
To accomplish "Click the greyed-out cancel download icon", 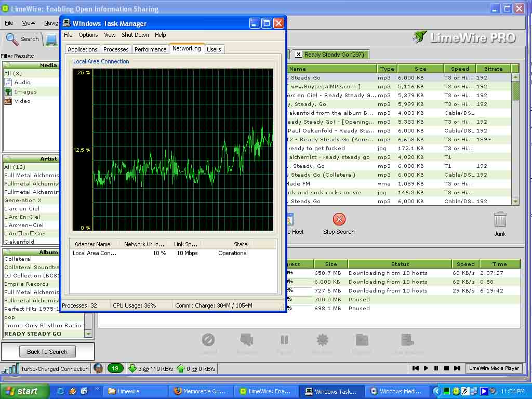I will click(208, 340).
